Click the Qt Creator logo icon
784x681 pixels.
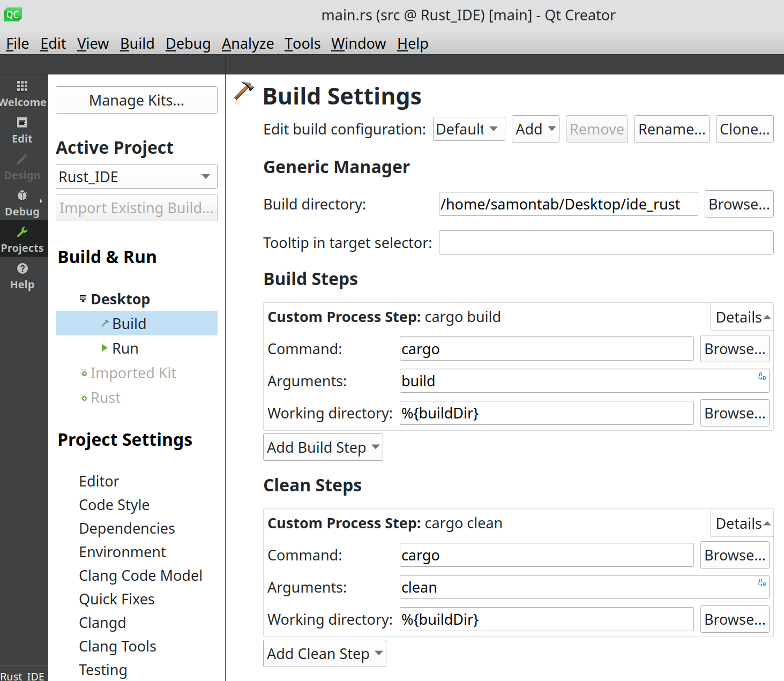(x=12, y=14)
